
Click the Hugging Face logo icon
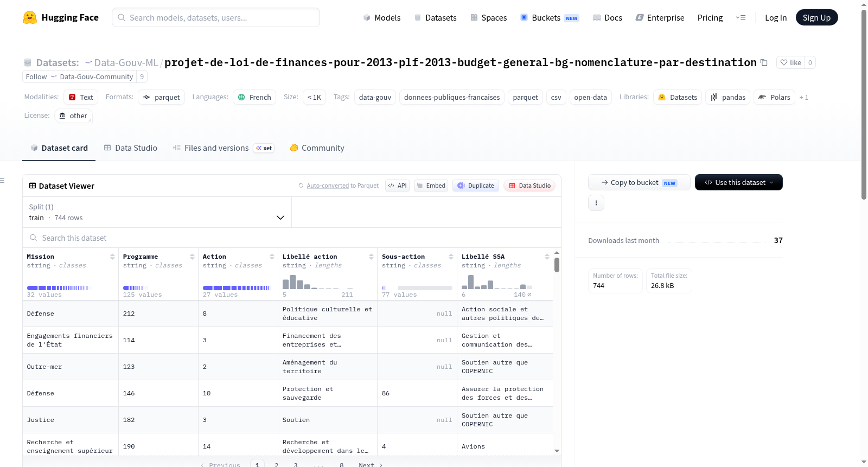click(x=30, y=17)
